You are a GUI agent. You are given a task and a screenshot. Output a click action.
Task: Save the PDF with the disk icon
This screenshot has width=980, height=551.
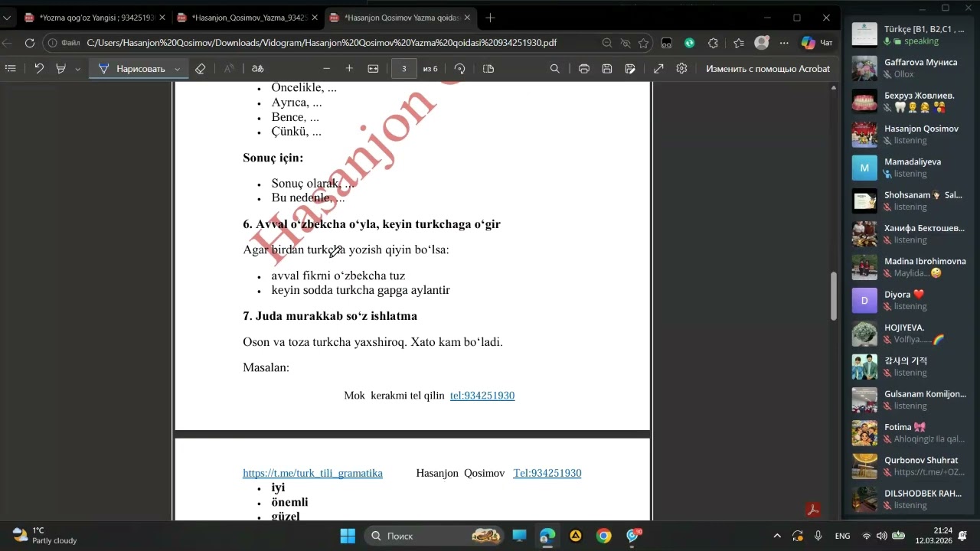pyautogui.click(x=607, y=69)
